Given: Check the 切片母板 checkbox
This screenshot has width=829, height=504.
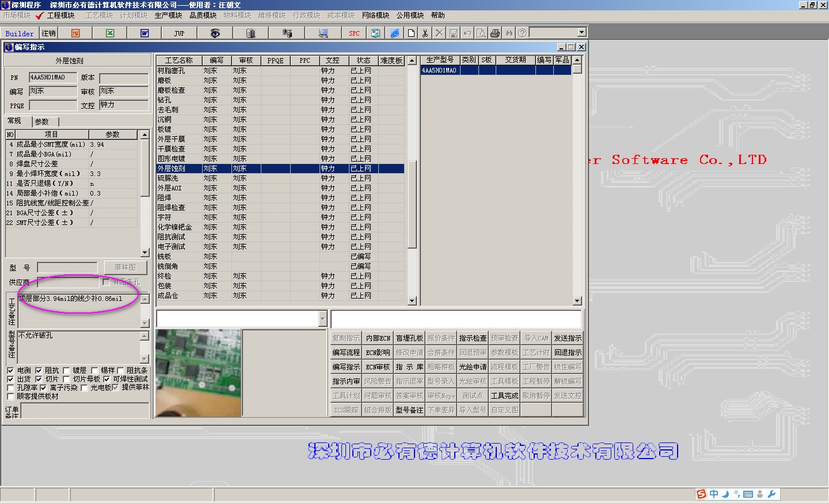Looking at the screenshot, I should 66,379.
